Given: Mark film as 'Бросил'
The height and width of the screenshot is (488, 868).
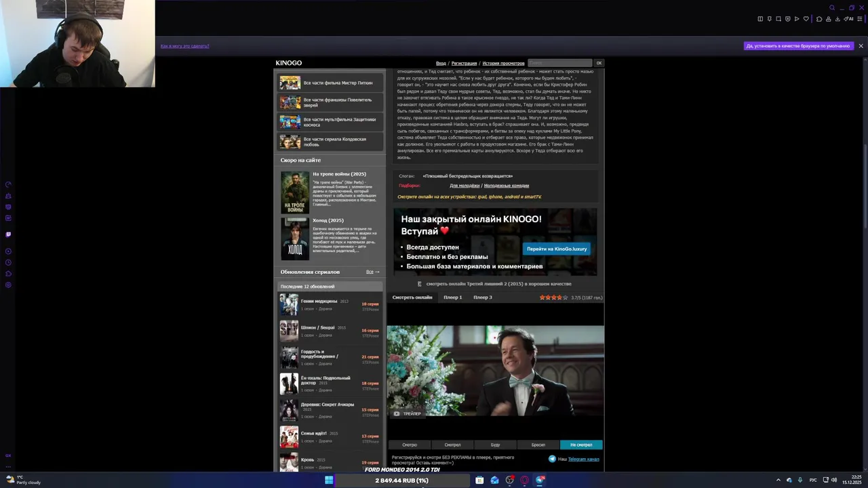Looking at the screenshot, I should [538, 445].
